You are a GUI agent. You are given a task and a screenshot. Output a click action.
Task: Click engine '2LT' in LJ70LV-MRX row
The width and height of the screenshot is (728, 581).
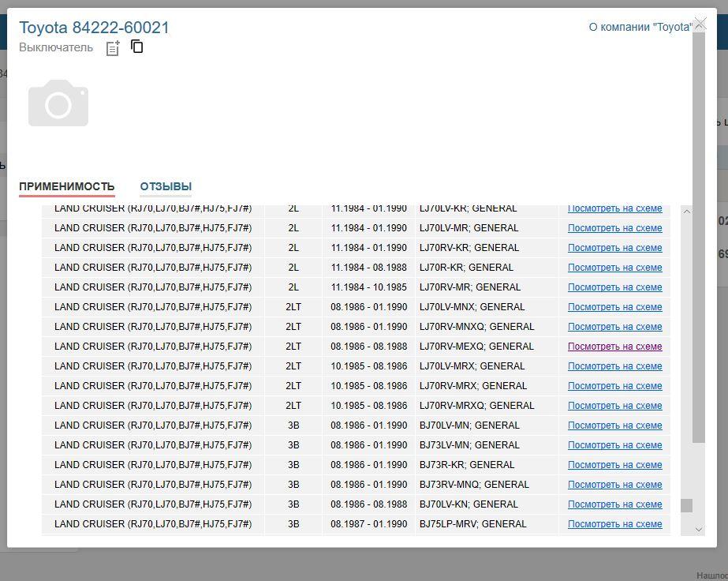point(293,366)
